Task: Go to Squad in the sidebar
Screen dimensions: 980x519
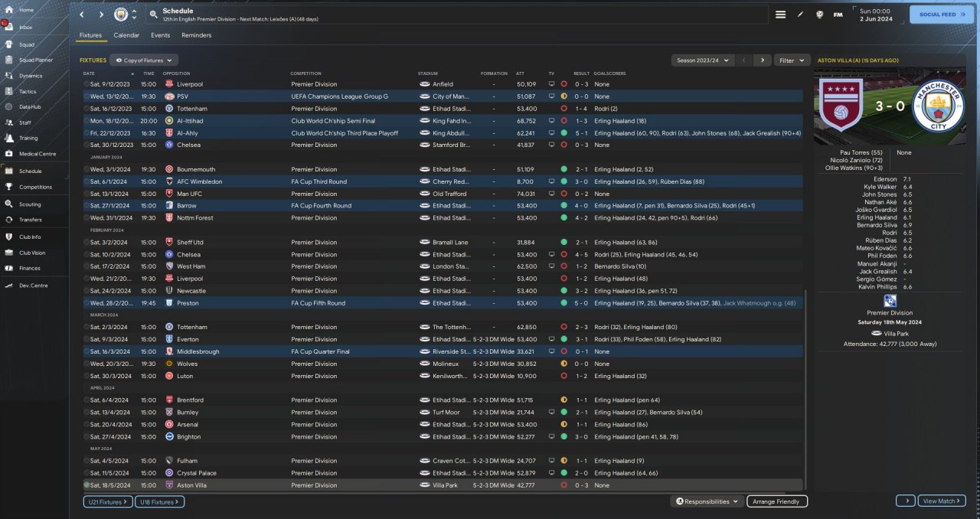Action: [26, 44]
